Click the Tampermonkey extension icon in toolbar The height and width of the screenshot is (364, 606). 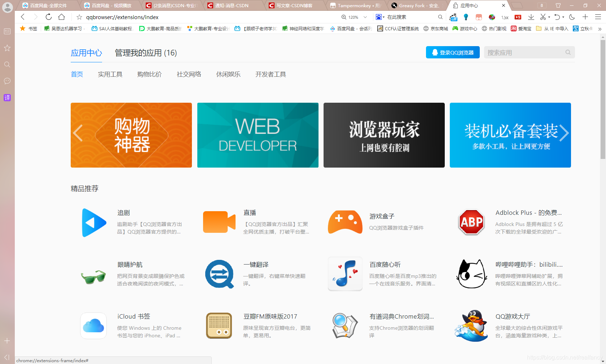coord(479,17)
